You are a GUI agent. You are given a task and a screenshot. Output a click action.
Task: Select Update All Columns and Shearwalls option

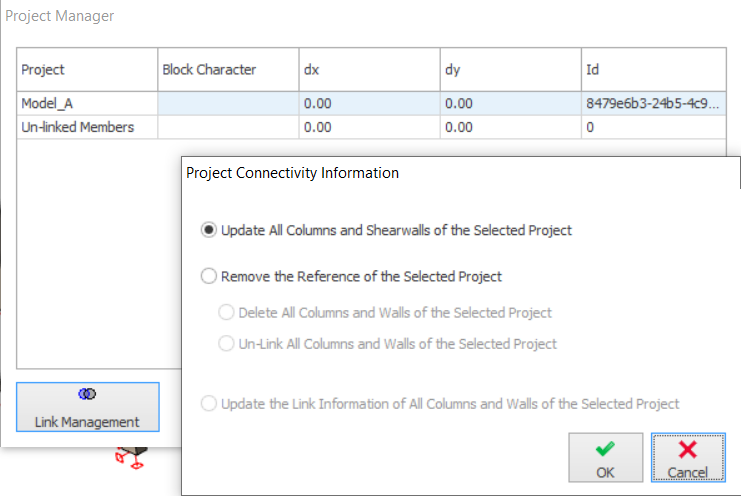pyautogui.click(x=209, y=230)
